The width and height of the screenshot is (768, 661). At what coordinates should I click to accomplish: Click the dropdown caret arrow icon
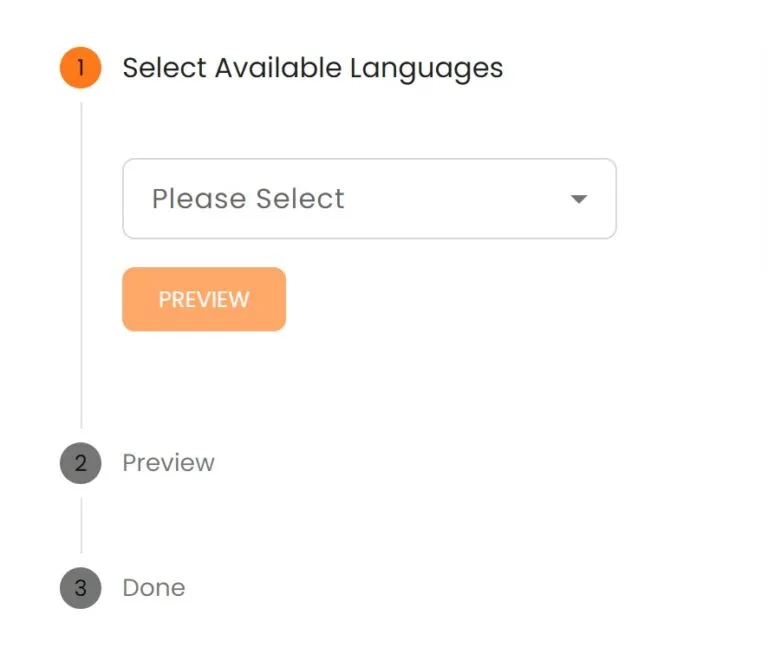pos(578,199)
